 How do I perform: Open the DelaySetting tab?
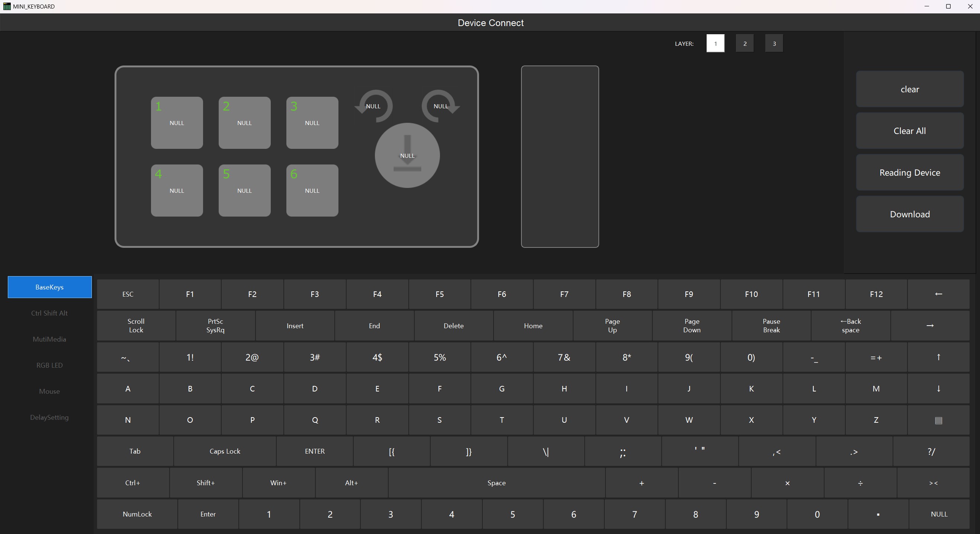coord(49,417)
